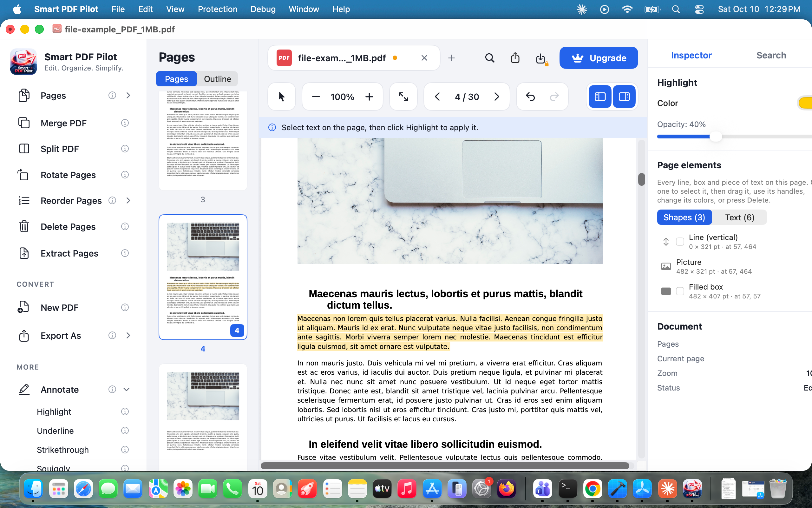812x508 pixels.
Task: Switch thumbnail view to Outline
Action: coord(217,79)
